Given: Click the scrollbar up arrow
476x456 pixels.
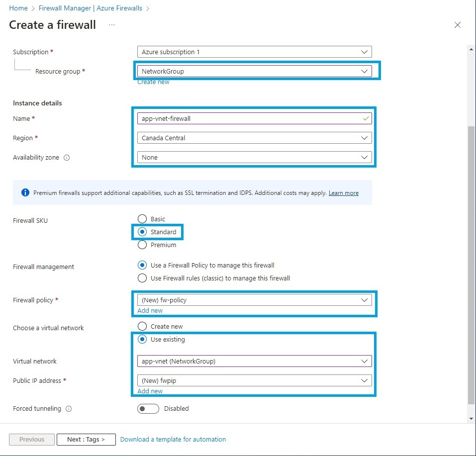Looking at the screenshot, I should point(471,48).
